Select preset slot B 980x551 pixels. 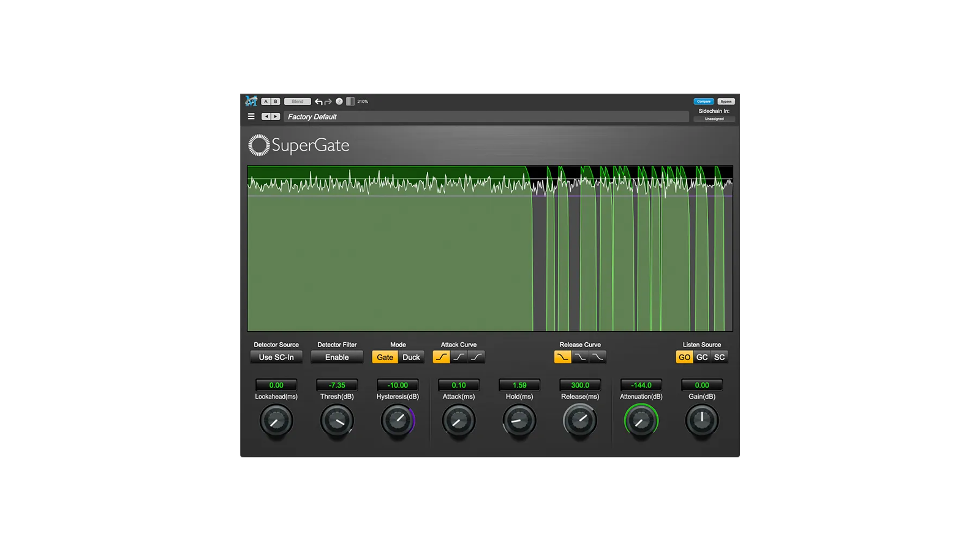coord(276,102)
